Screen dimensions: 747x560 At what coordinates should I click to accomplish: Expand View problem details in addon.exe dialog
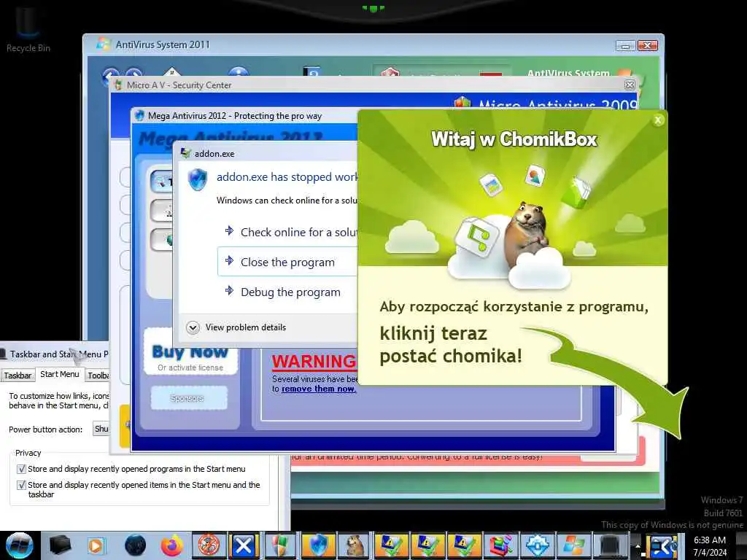[236, 327]
